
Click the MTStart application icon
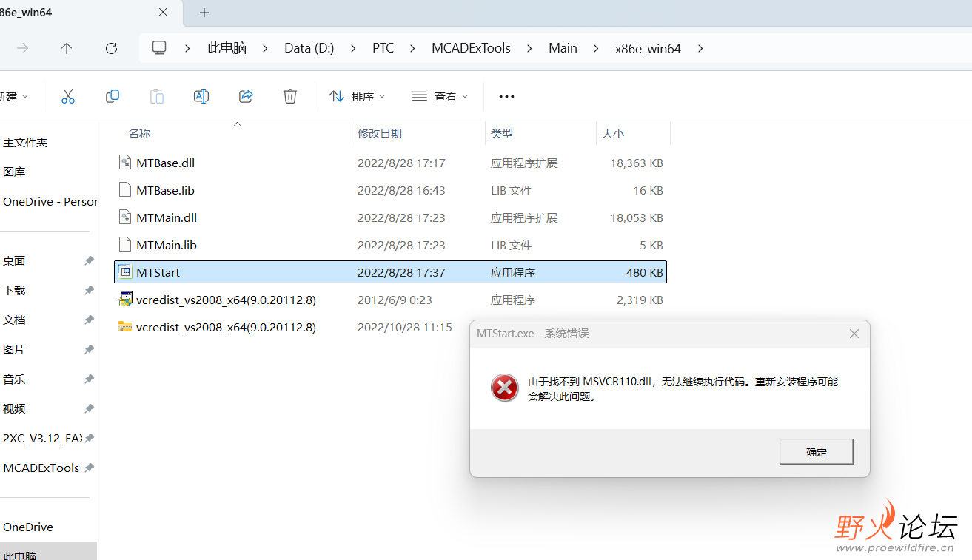(125, 272)
